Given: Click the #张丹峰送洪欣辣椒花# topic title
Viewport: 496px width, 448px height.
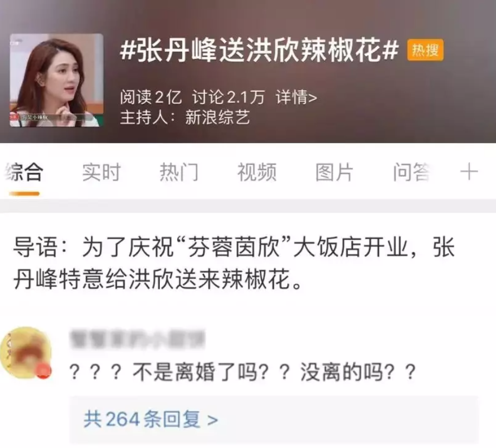Looking at the screenshot, I should coord(259,50).
